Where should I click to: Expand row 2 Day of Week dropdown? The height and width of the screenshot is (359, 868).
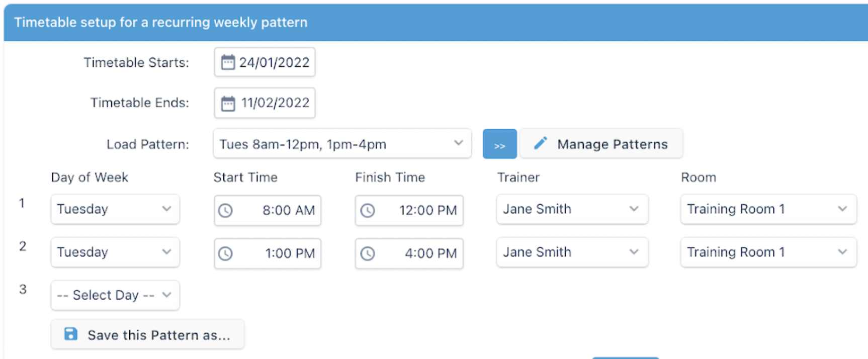tap(115, 252)
